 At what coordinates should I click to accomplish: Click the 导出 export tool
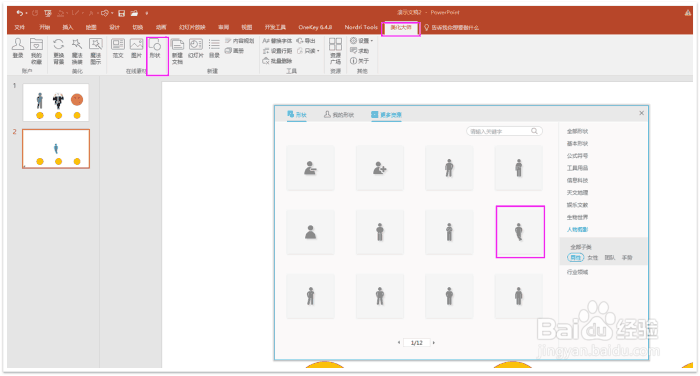[306, 41]
